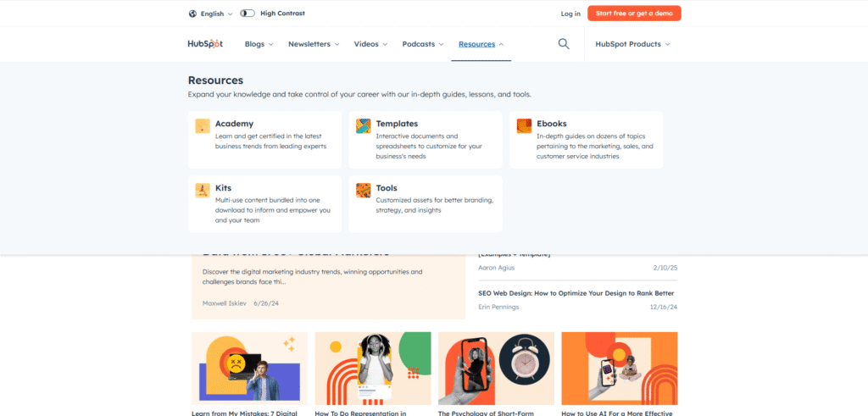The height and width of the screenshot is (416, 868).
Task: Open the search magnifier icon
Action: (564, 44)
